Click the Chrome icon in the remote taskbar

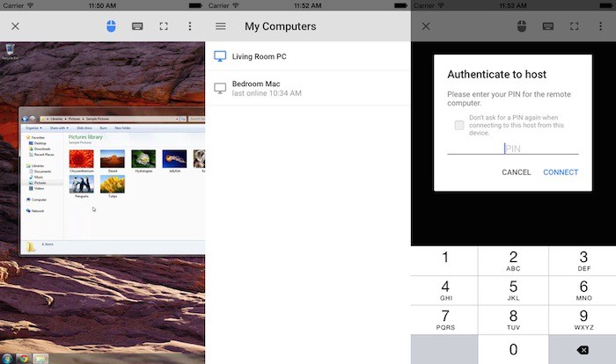24,358
